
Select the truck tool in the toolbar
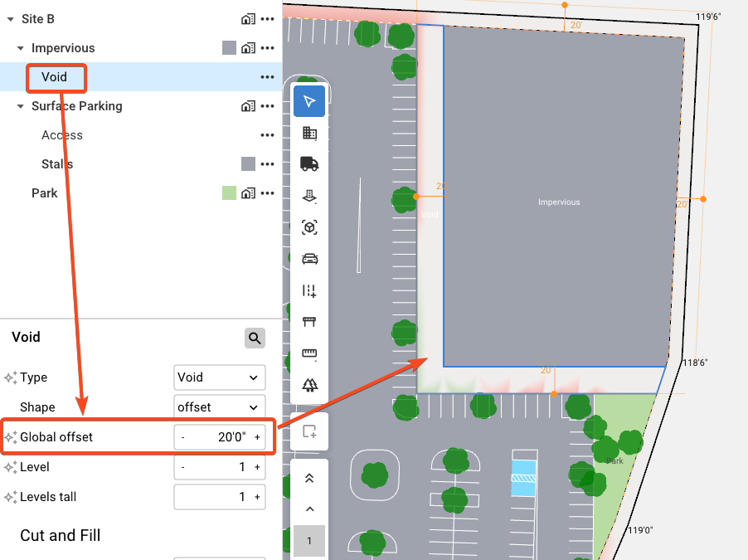click(x=309, y=164)
